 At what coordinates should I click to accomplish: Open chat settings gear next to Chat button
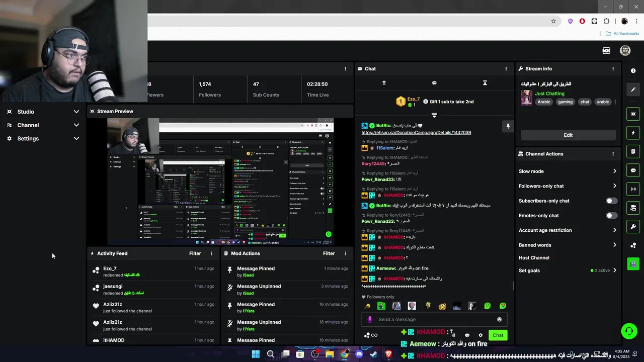[480, 335]
